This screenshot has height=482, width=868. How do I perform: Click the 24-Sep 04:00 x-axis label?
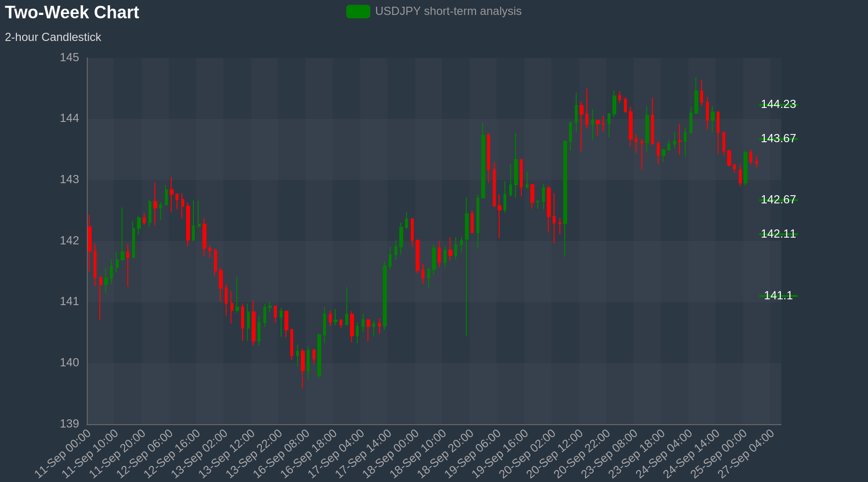point(665,454)
